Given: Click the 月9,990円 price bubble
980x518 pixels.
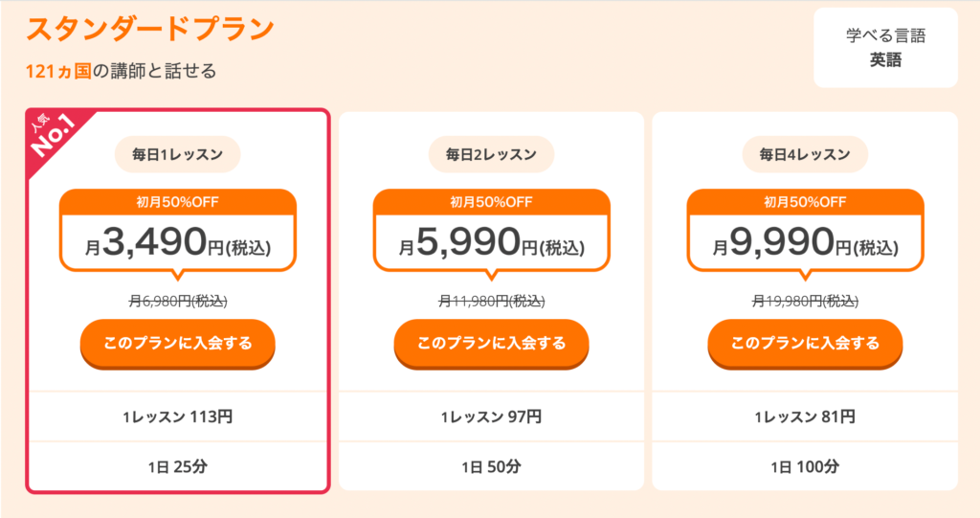Looking at the screenshot, I should (805, 233).
